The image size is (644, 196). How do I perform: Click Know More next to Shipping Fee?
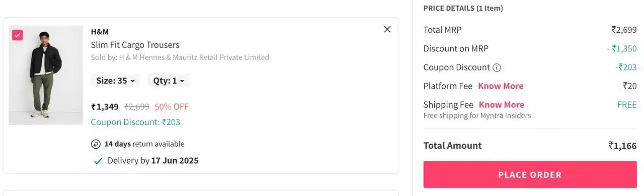click(502, 105)
